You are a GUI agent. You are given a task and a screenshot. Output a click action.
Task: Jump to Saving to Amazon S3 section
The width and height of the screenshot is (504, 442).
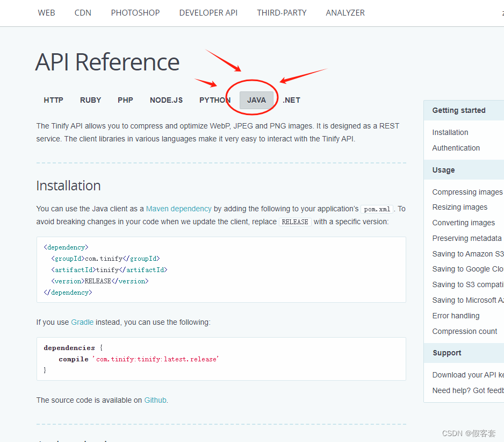468,254
